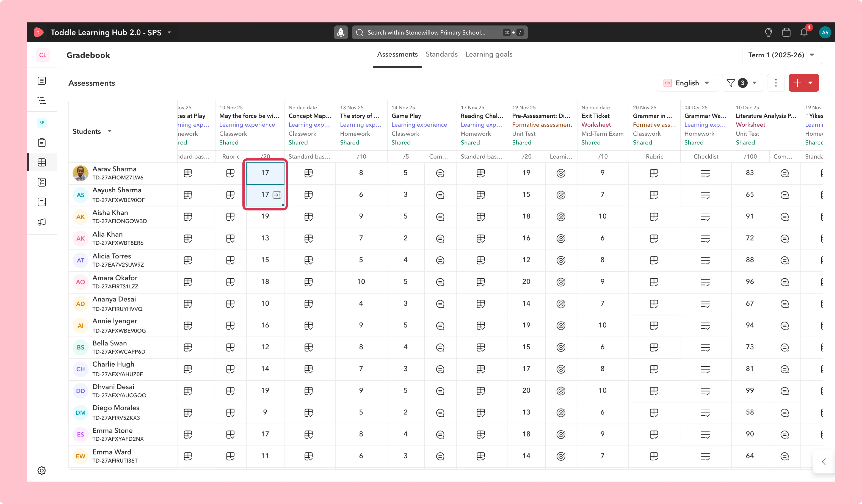Open Aarav Sharma's rubric for May the force
This screenshot has width=862, height=504.
(x=231, y=173)
